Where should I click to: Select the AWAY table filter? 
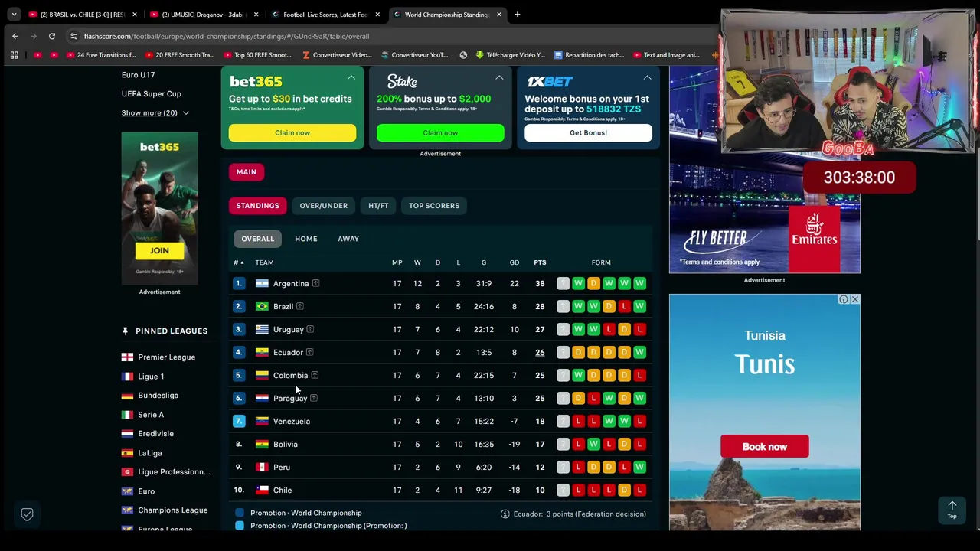pos(348,239)
